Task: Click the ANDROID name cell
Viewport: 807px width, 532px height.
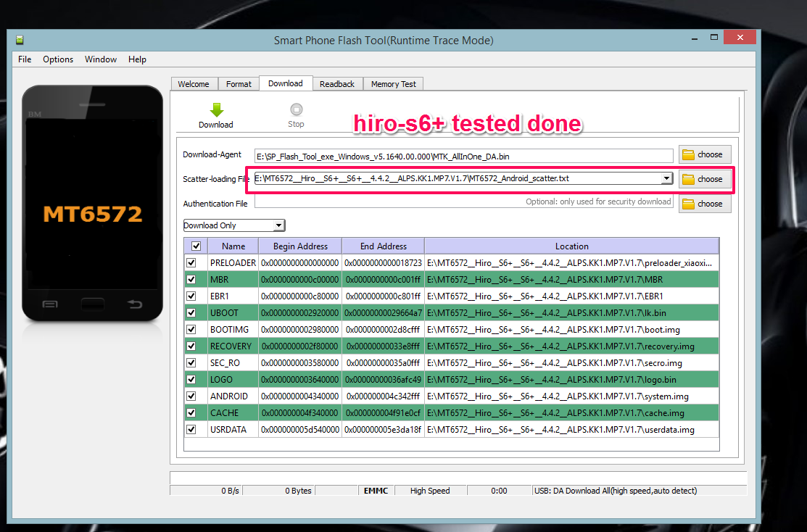Action: (233, 396)
